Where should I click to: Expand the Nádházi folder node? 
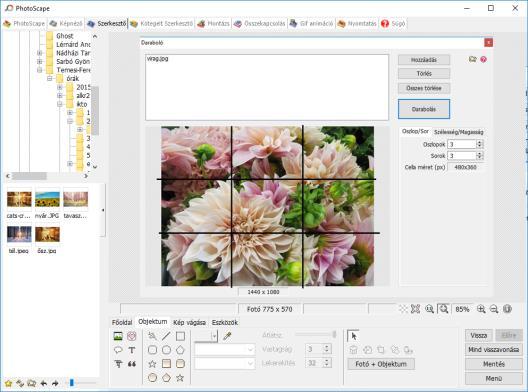[x=39, y=53]
